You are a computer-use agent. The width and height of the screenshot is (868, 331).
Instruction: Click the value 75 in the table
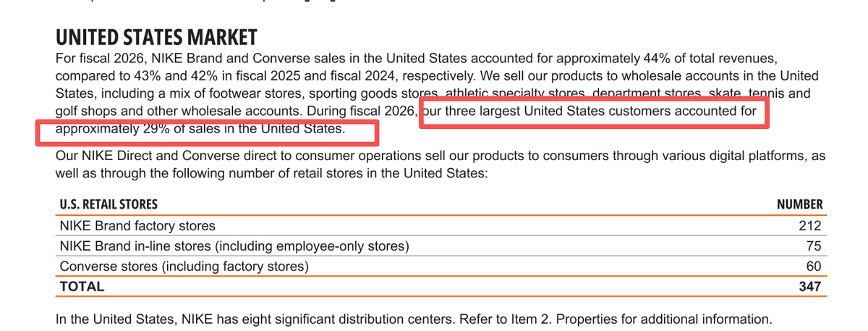[814, 246]
